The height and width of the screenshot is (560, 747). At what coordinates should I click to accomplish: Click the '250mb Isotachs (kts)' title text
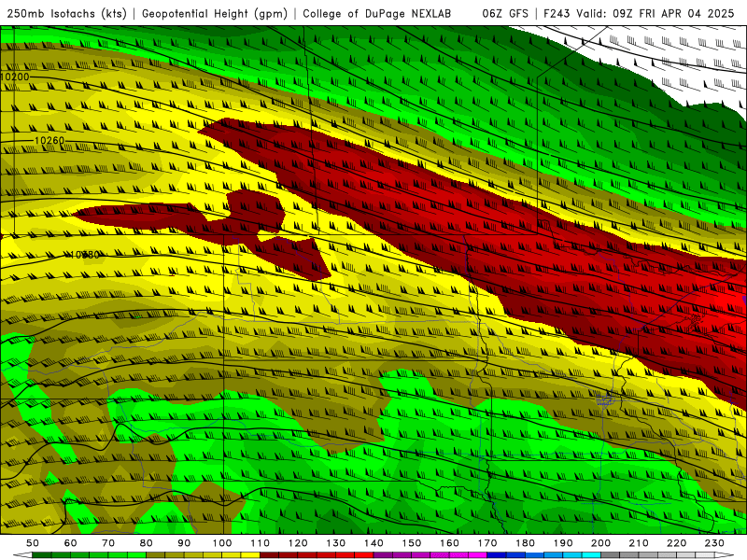[x=66, y=13]
